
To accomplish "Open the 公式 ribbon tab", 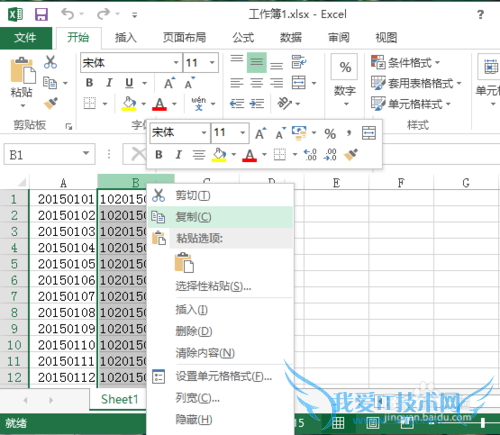I will tap(243, 37).
